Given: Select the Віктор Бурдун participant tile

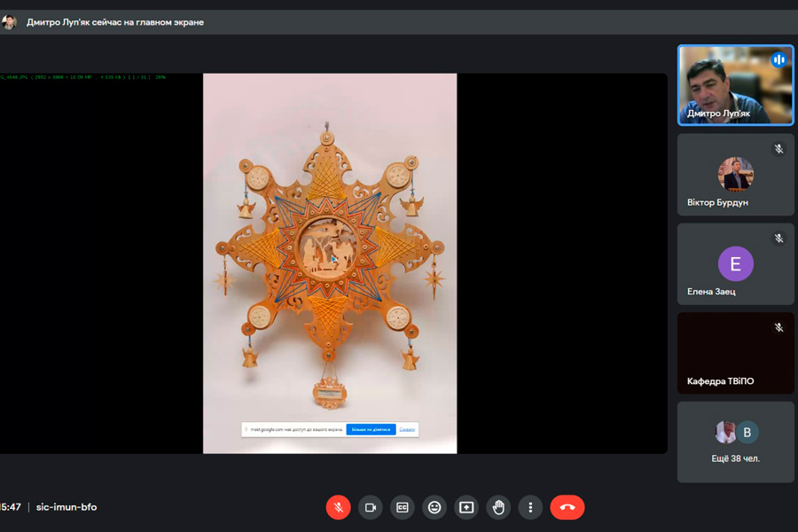Looking at the screenshot, I should [x=735, y=175].
